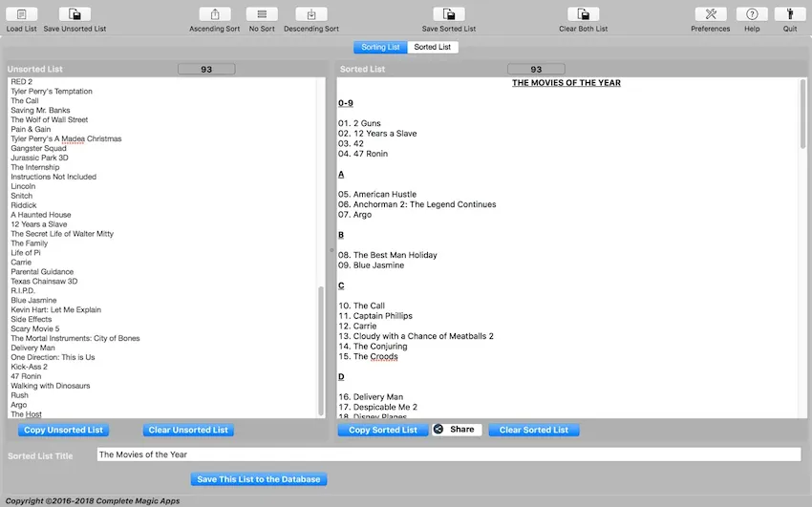The height and width of the screenshot is (507, 812).
Task: Select 'Tyler Perry's Temptation' in unsorted list
Action: (52, 91)
